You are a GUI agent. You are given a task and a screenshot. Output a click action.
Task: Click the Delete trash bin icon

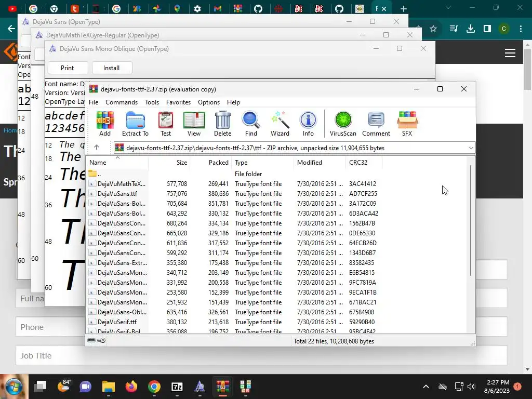click(222, 124)
